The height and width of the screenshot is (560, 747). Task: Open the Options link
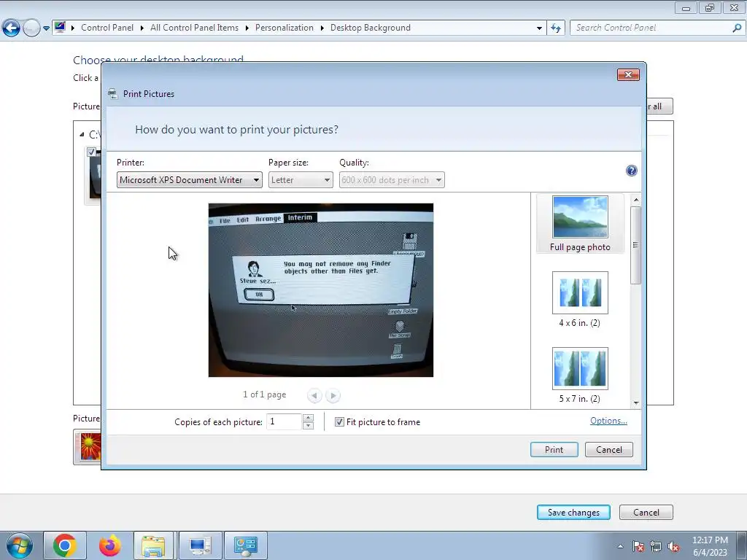point(608,421)
